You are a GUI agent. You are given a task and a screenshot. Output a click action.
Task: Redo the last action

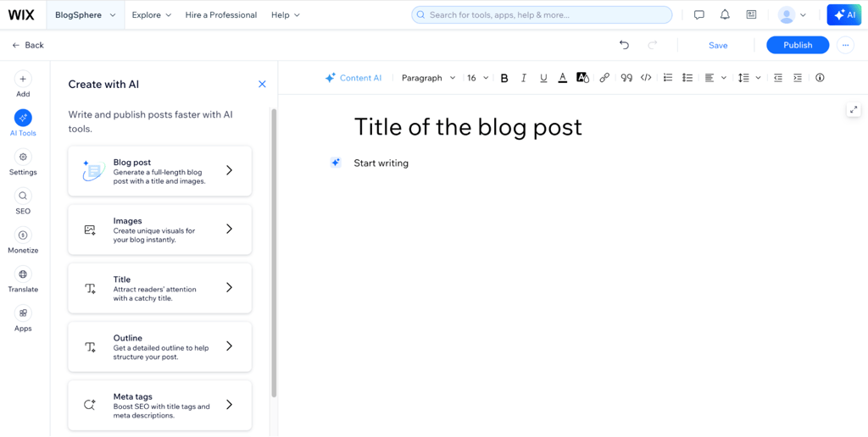tap(652, 45)
